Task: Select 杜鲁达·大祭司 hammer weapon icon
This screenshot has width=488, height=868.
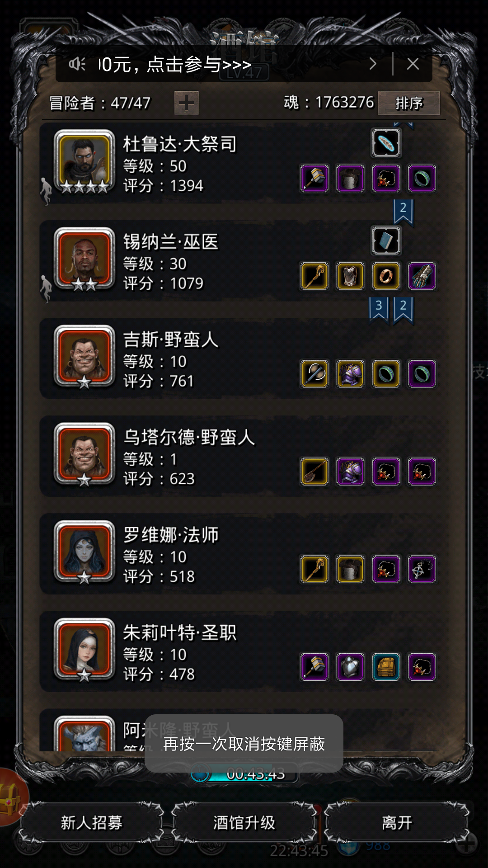Action: [x=315, y=179]
